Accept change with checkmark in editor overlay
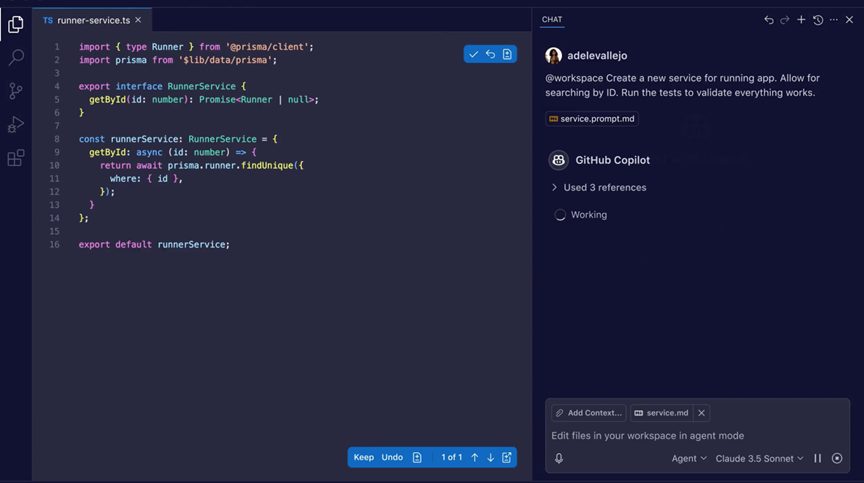This screenshot has height=483, width=864. coord(473,54)
